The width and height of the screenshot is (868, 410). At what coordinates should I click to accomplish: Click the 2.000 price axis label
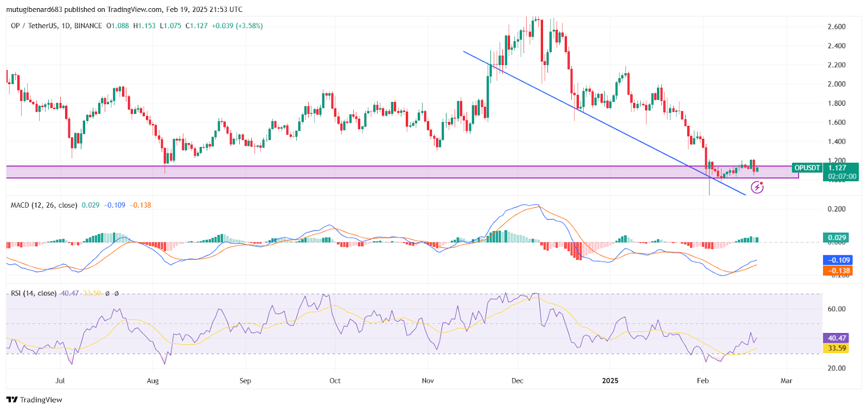pyautogui.click(x=837, y=84)
